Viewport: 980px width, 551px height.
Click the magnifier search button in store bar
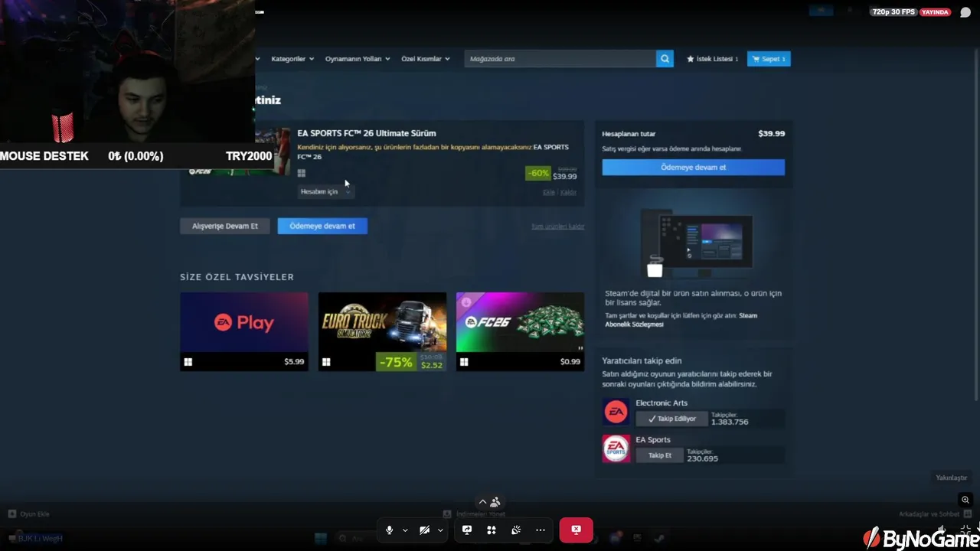(x=665, y=59)
